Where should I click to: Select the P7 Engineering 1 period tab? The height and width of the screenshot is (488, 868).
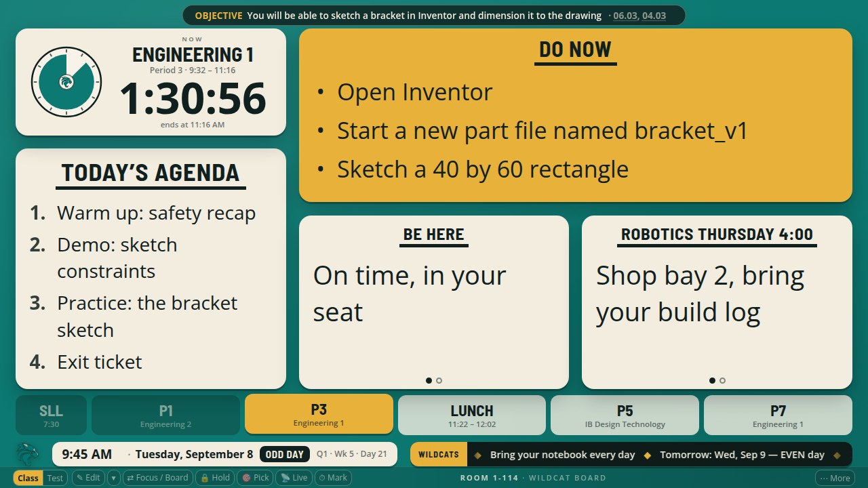point(778,415)
